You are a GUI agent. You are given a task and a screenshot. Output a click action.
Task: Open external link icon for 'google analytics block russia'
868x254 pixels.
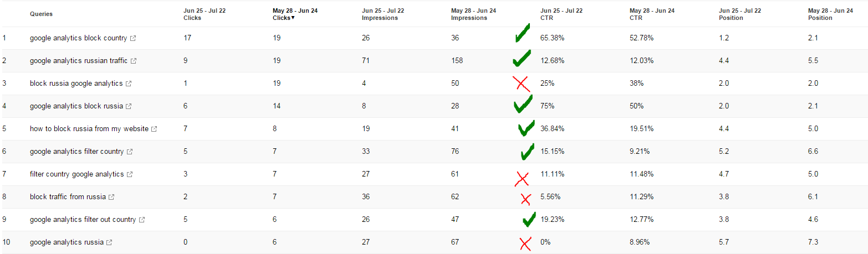coord(129,107)
